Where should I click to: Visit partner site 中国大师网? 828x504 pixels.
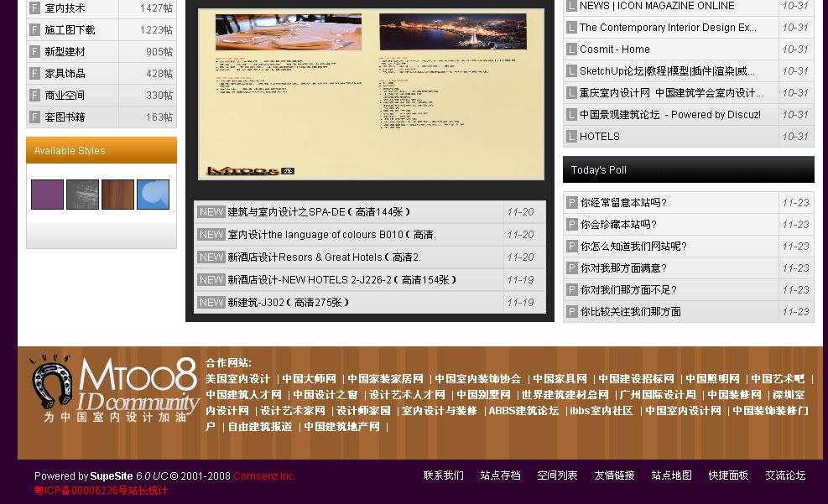coord(309,379)
